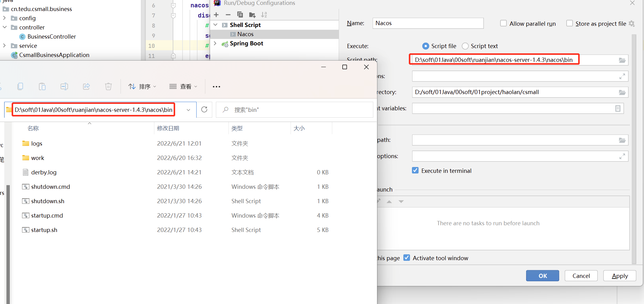This screenshot has width=644, height=304.
Task: Remove selected configuration with minus icon
Action: pos(228,15)
